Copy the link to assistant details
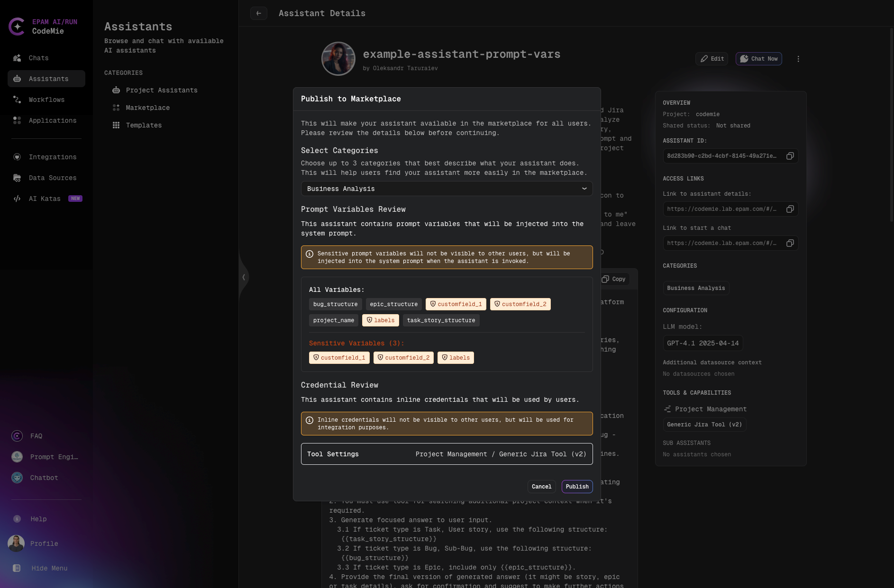Image resolution: width=894 pixels, height=588 pixels. point(790,209)
